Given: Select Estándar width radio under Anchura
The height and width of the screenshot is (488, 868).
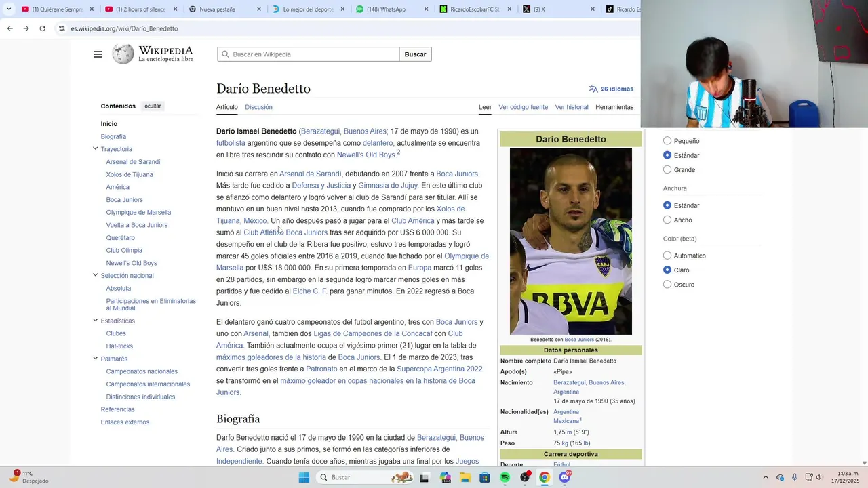Looking at the screenshot, I should 667,205.
